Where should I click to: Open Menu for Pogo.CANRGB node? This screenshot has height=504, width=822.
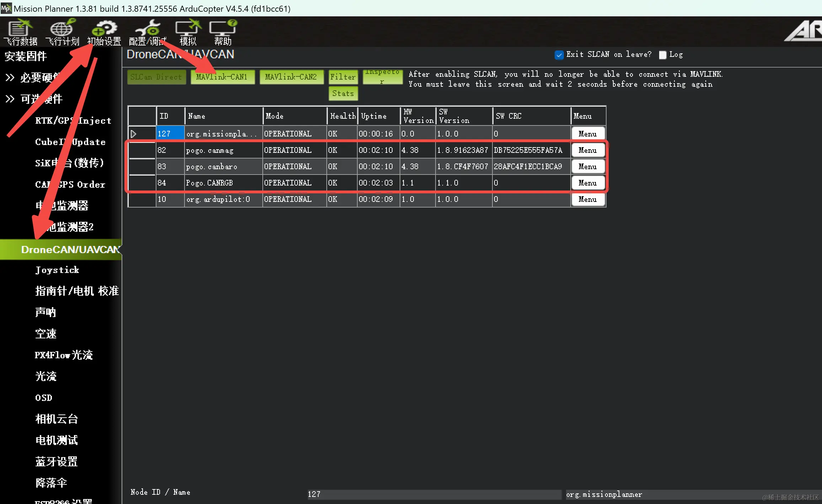click(x=587, y=183)
